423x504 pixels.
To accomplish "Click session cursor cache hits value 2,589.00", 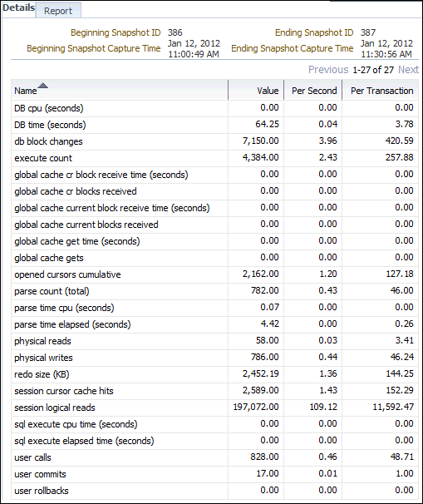I will click(260, 391).
